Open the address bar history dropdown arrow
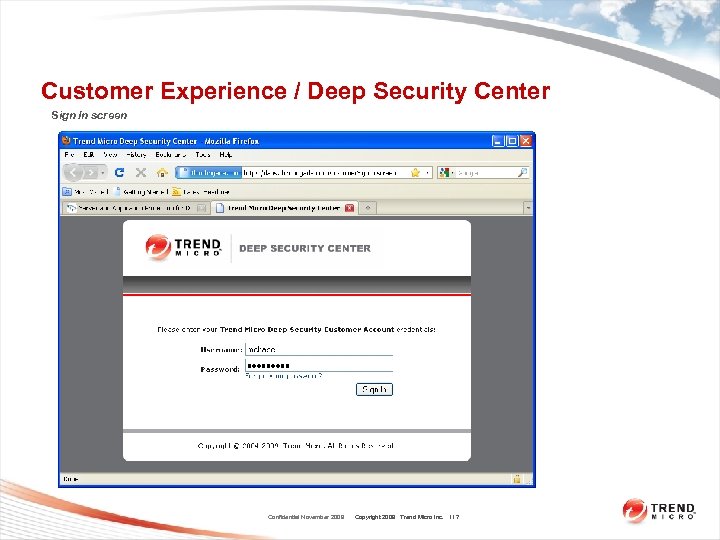720x540 pixels. [427, 173]
